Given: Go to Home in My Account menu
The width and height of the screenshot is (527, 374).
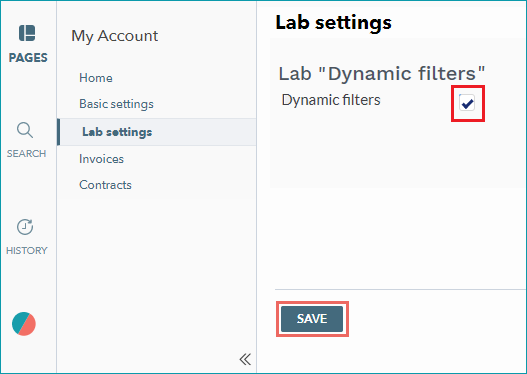Looking at the screenshot, I should pyautogui.click(x=96, y=78).
